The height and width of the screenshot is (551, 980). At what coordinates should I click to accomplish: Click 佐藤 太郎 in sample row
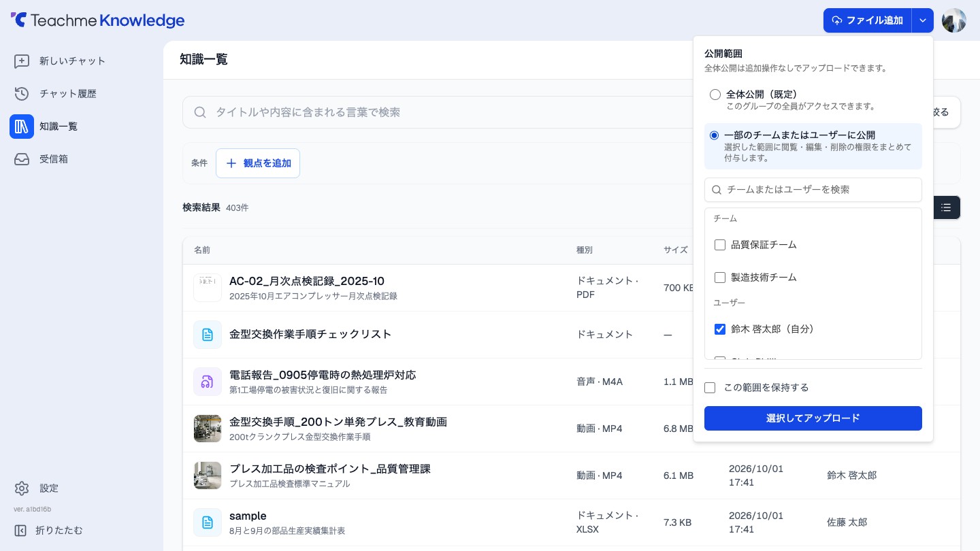point(847,522)
